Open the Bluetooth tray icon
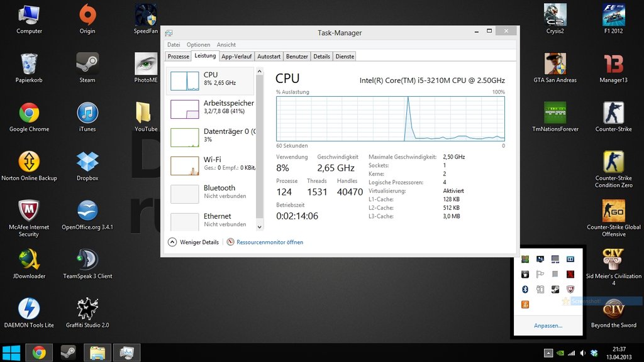Screen dimensions: 644x362 (525, 290)
